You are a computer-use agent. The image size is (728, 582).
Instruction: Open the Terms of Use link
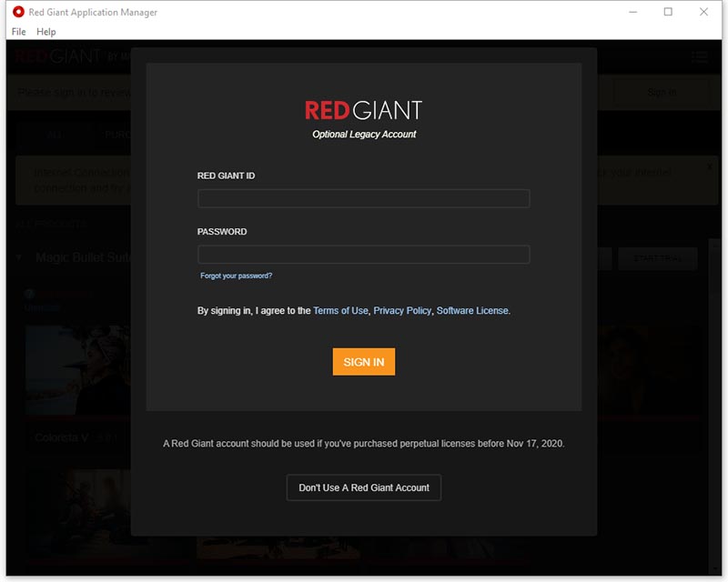(x=340, y=310)
